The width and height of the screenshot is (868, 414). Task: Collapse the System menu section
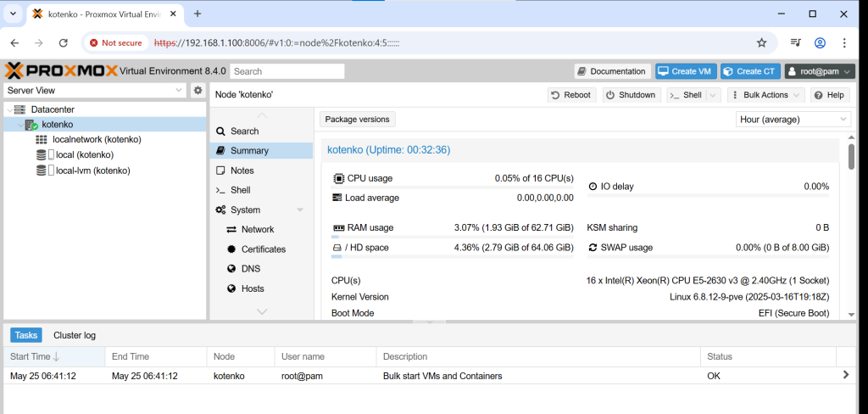[x=300, y=210]
